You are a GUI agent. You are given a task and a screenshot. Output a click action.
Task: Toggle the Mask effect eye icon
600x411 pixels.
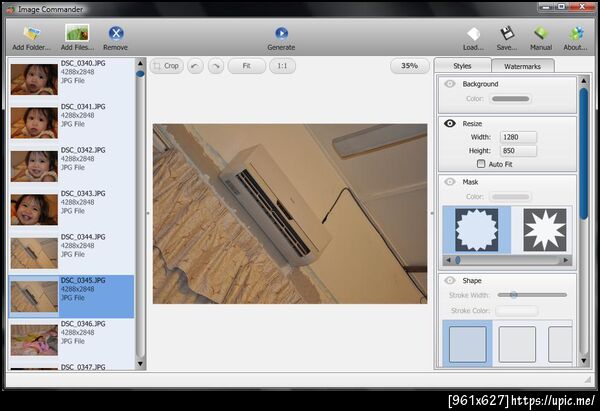point(450,182)
